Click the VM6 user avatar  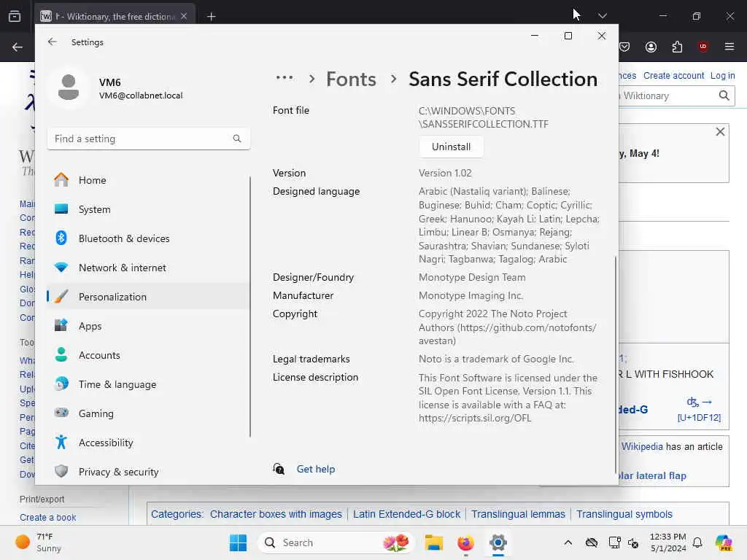(x=69, y=87)
